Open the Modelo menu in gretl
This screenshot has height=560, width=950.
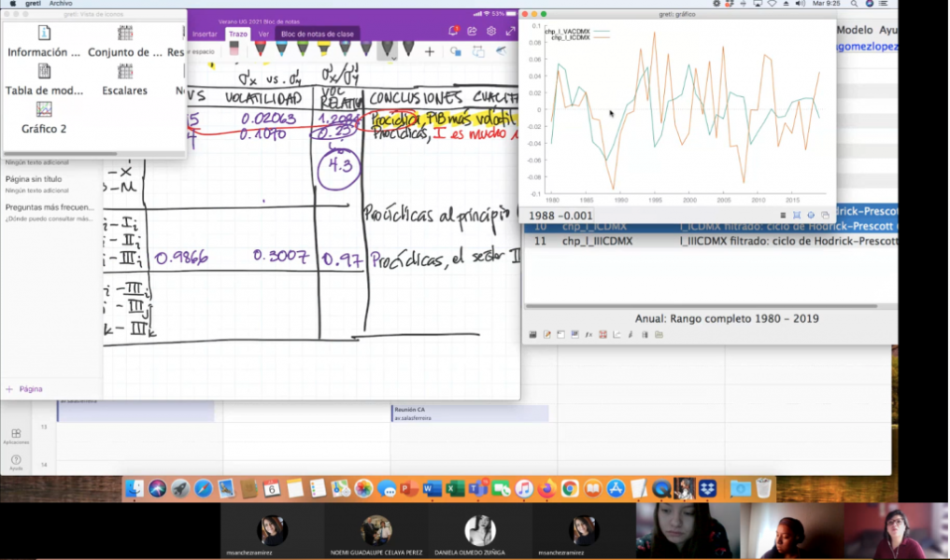[854, 30]
